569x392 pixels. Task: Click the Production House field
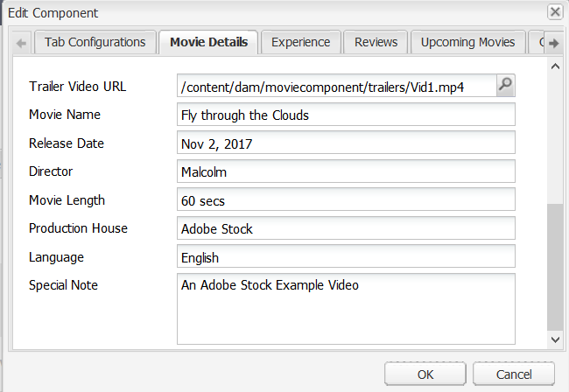[346, 229]
